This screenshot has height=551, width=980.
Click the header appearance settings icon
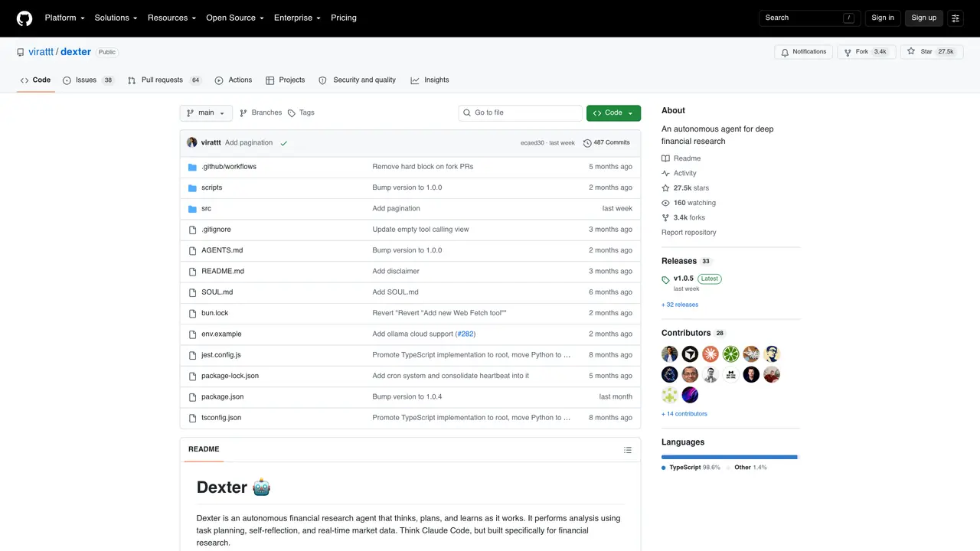point(955,18)
